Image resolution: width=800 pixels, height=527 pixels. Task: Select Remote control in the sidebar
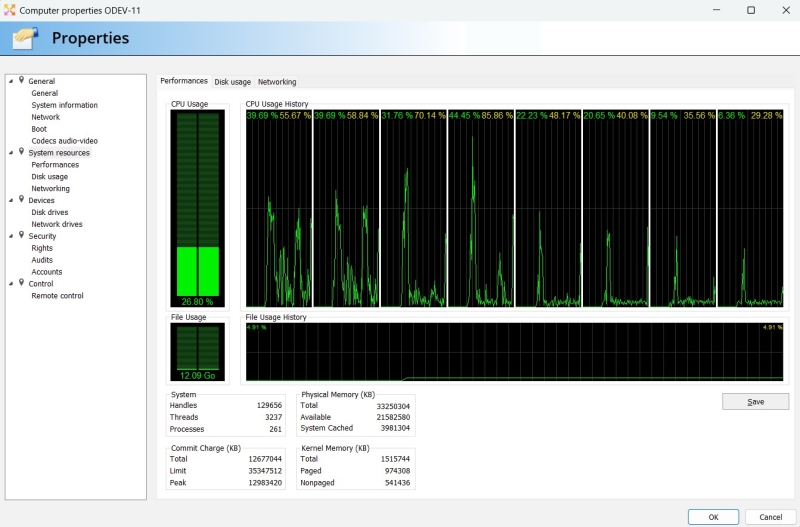[x=57, y=296]
